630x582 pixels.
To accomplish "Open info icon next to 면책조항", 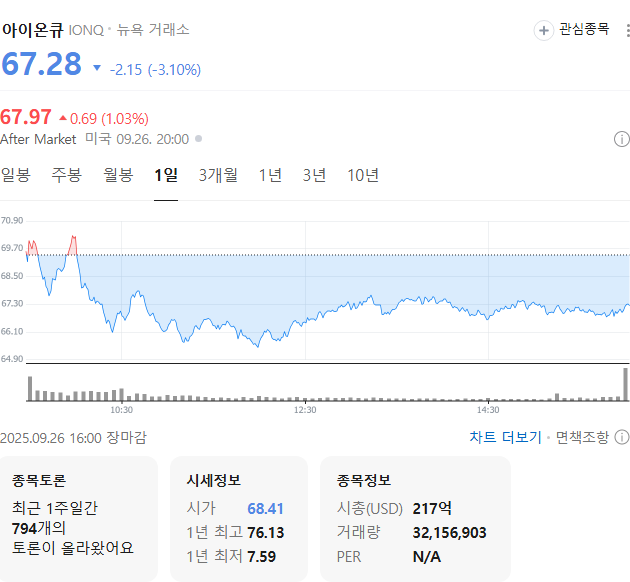I will (x=622, y=437).
